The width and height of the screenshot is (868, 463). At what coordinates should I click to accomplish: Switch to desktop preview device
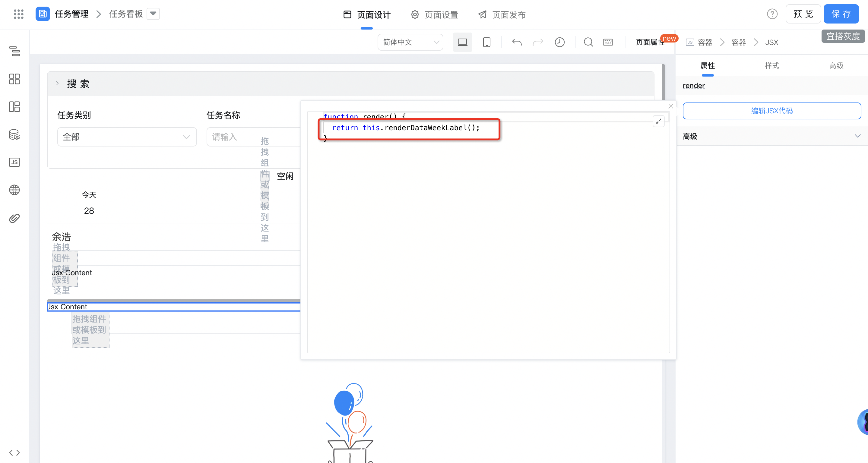462,42
